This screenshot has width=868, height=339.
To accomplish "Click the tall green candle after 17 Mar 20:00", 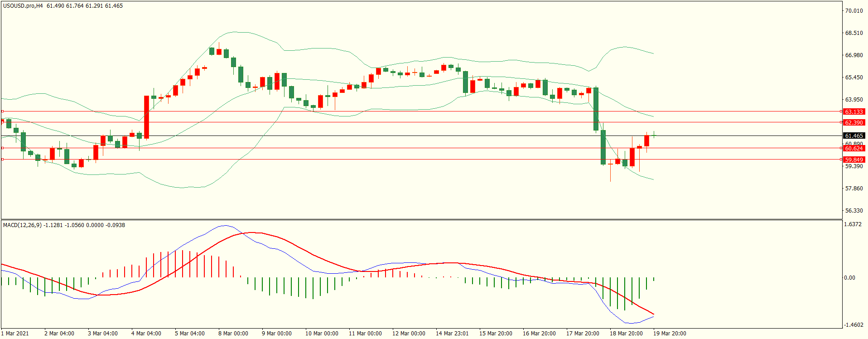I will (x=596, y=109).
